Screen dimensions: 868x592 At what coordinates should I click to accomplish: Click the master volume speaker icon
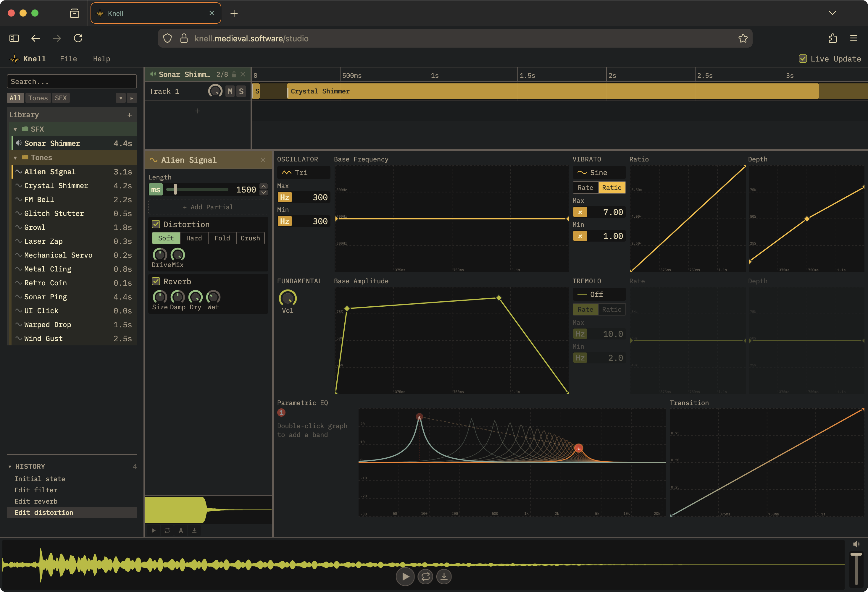[856, 544]
